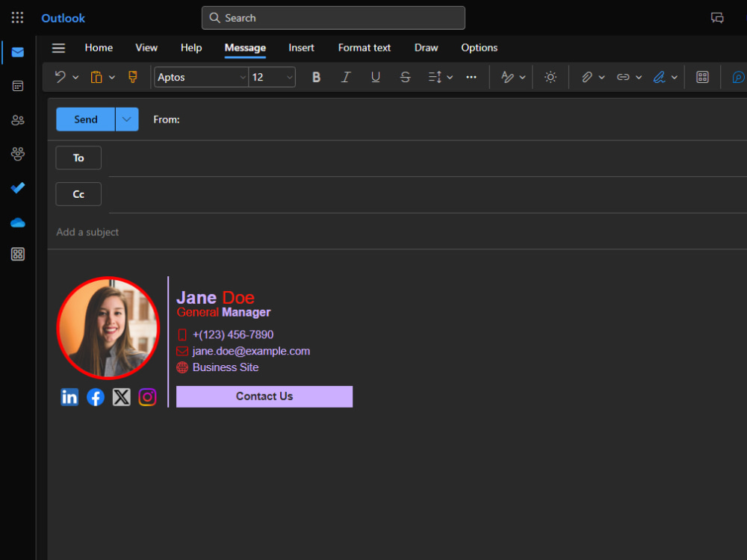Select the Message tab
The image size is (747, 560).
[245, 48]
